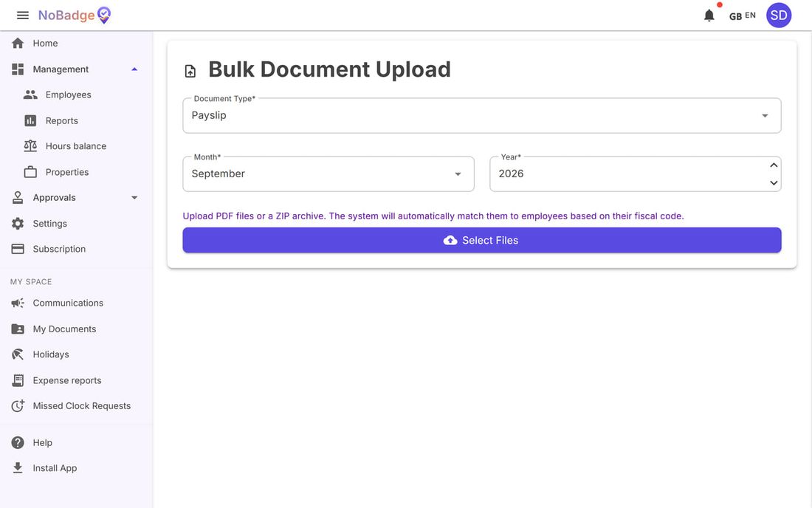Click the Management dashboard icon

(18, 69)
